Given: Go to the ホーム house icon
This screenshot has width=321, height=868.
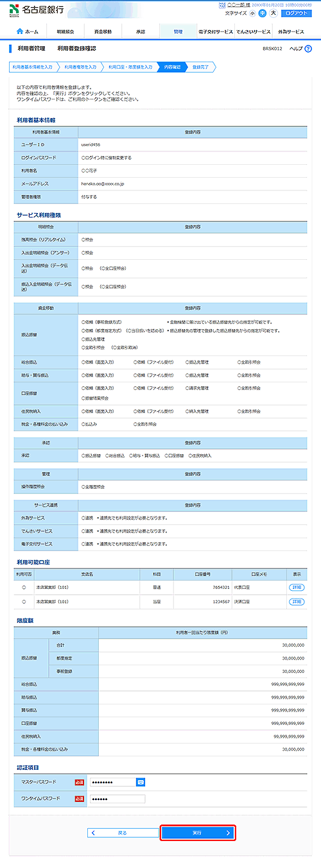Looking at the screenshot, I should [28, 31].
